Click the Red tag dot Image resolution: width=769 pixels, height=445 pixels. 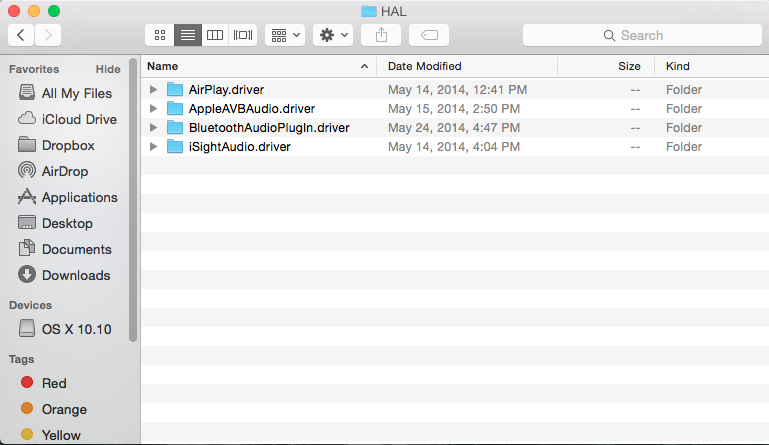tap(27, 382)
